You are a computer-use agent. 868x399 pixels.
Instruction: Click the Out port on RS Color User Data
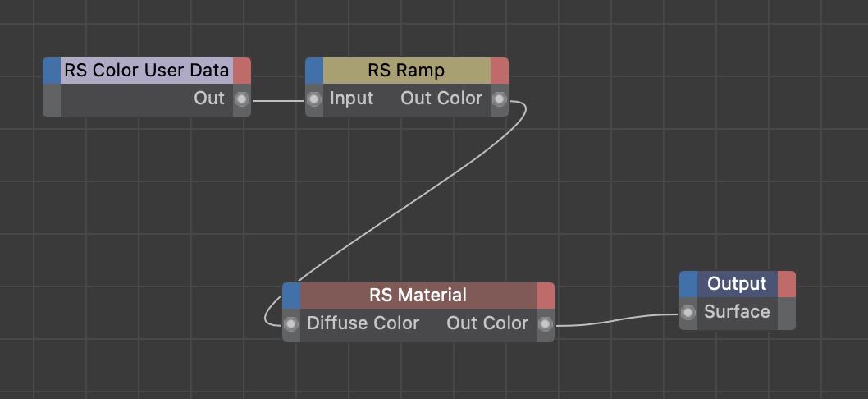[x=241, y=100]
